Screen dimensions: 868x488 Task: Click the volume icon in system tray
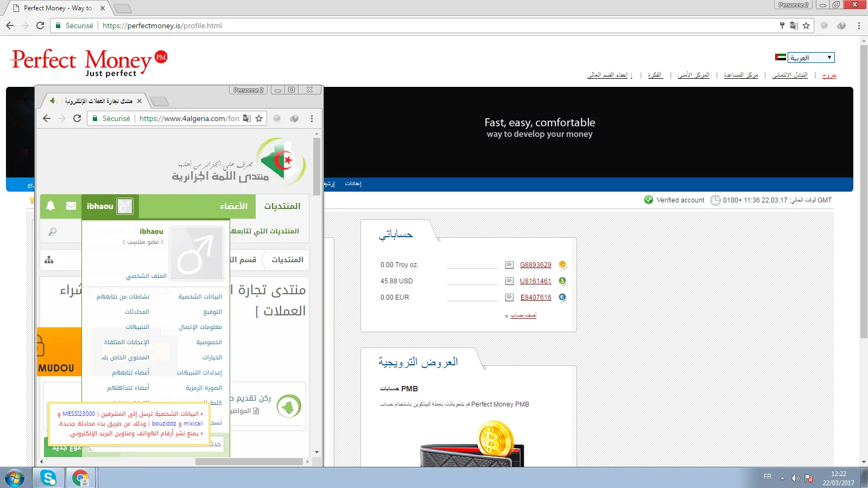[x=795, y=478]
